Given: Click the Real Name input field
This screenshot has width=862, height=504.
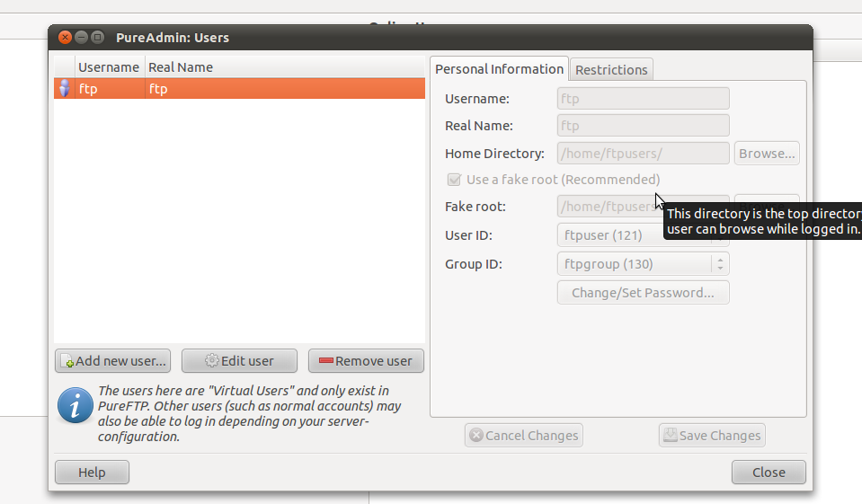Looking at the screenshot, I should tap(644, 125).
